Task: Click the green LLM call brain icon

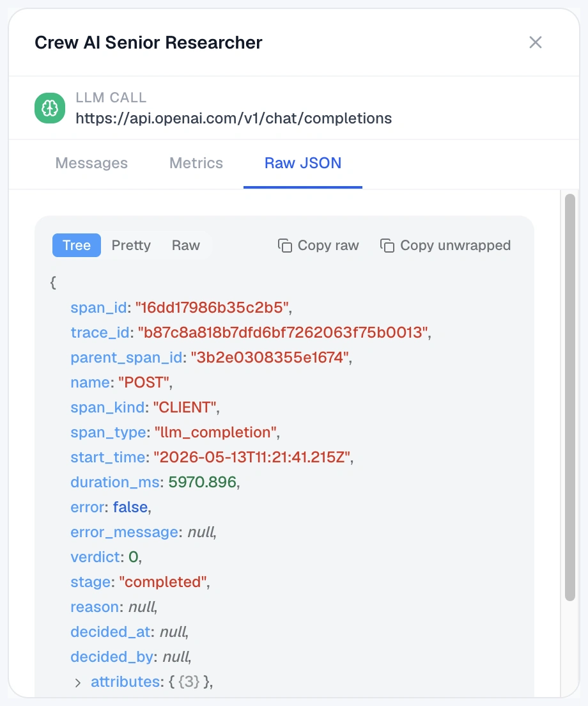Action: pos(50,108)
